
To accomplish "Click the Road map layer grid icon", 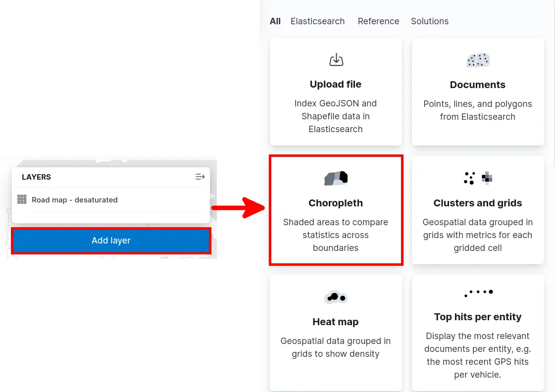I will tap(22, 199).
